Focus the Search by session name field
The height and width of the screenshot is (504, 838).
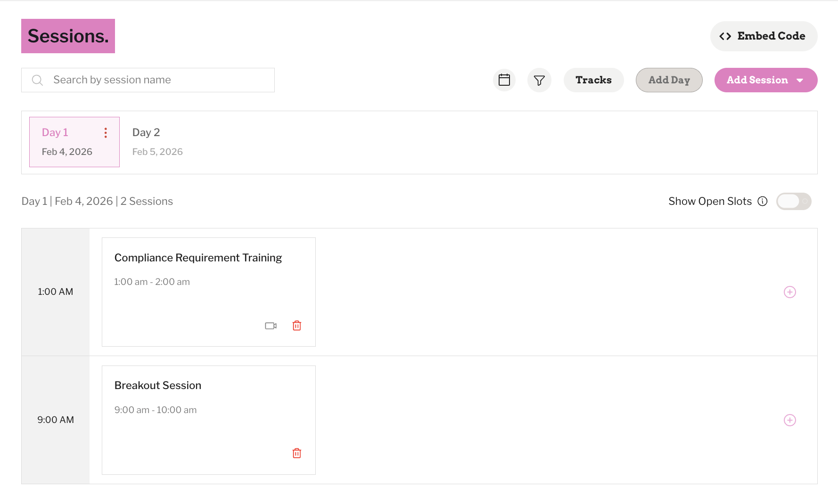[x=148, y=80]
